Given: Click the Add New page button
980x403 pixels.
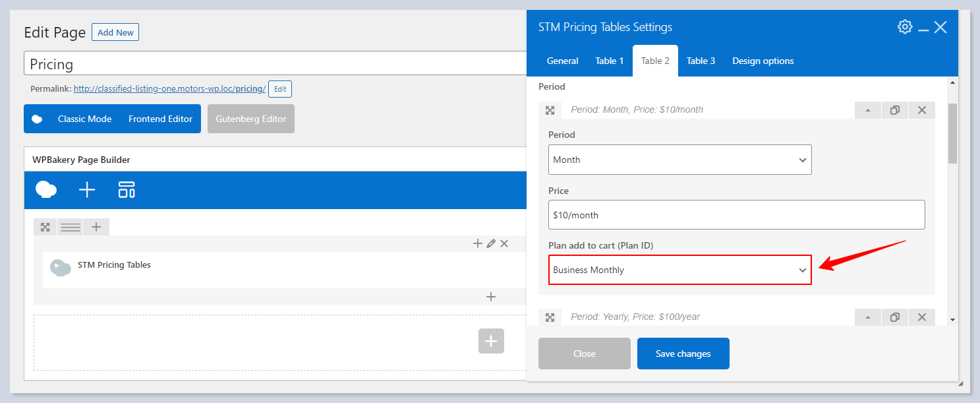Looking at the screenshot, I should tap(115, 32).
